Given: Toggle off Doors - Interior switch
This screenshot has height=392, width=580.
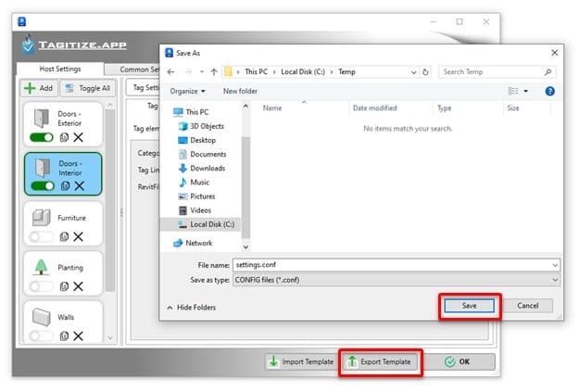Looking at the screenshot, I should coord(43,186).
